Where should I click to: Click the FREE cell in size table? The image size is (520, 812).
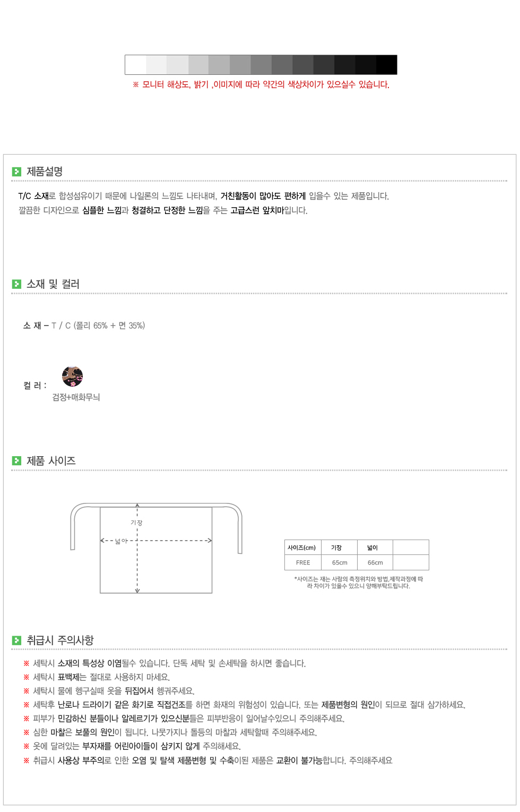point(303,563)
